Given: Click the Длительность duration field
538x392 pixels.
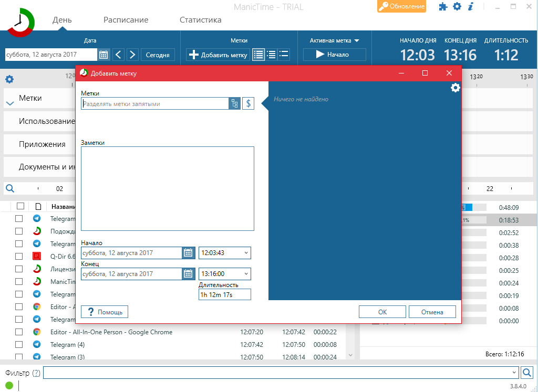Looking at the screenshot, I should [x=225, y=294].
